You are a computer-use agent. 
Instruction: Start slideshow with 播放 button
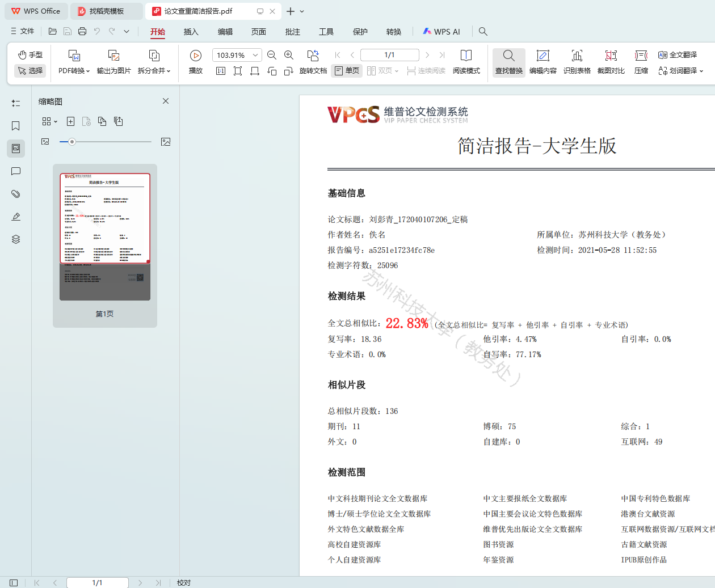(196, 62)
